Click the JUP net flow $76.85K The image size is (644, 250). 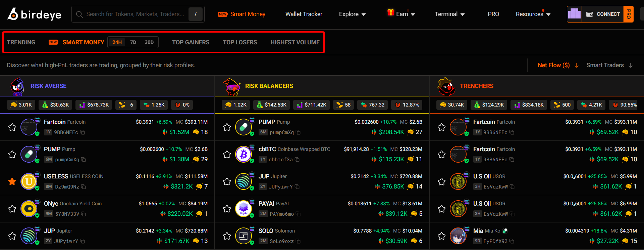pyautogui.click(x=389, y=186)
